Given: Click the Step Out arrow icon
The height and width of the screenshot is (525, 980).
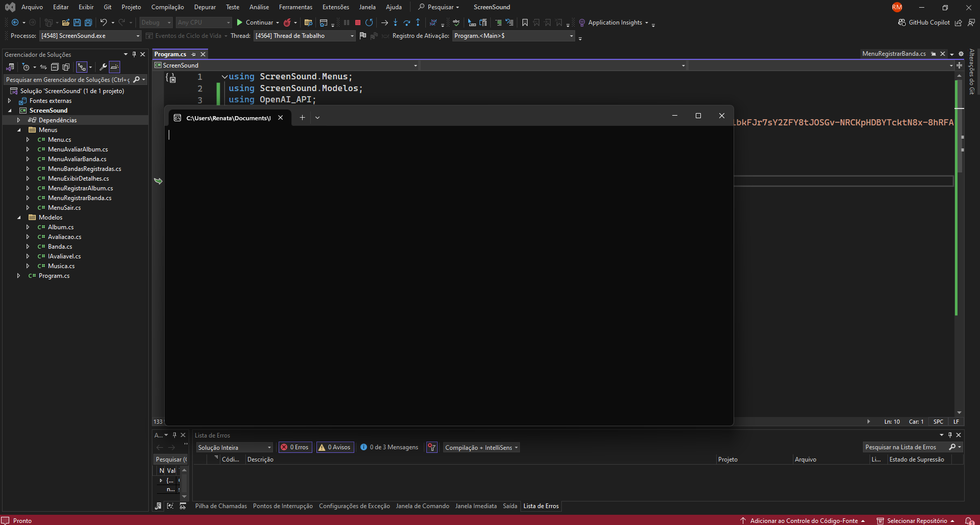Looking at the screenshot, I should (x=418, y=23).
